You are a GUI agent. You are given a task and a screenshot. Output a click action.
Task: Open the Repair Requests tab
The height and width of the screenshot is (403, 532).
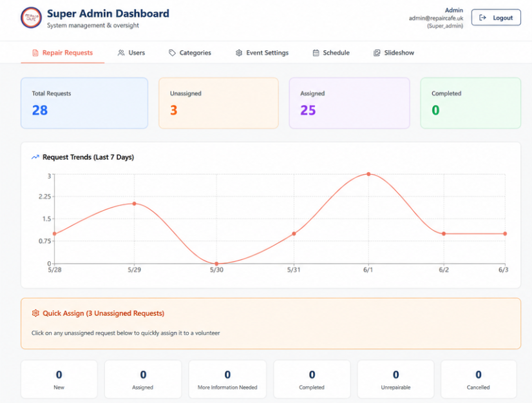pyautogui.click(x=62, y=53)
